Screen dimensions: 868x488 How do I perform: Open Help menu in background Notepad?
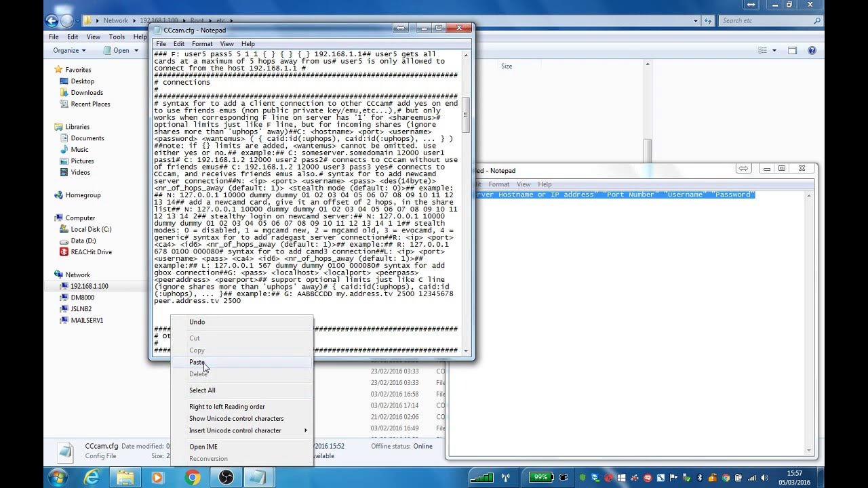click(545, 184)
